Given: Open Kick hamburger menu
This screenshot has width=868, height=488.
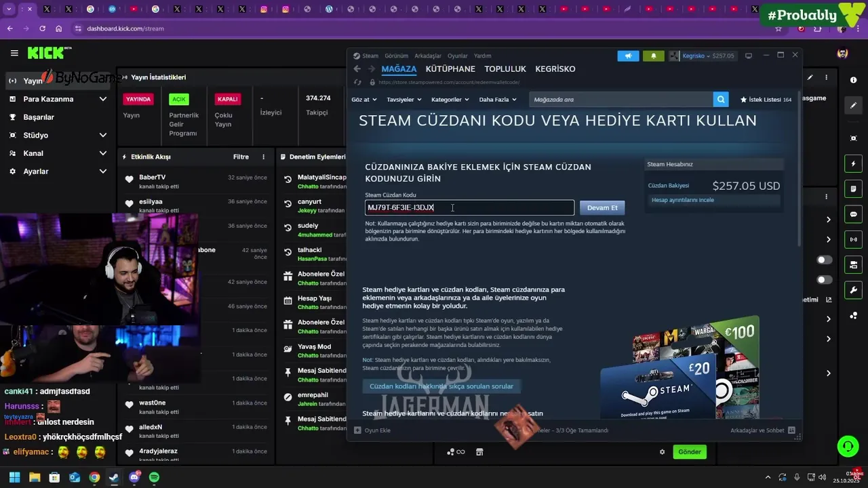Looking at the screenshot, I should (x=14, y=53).
